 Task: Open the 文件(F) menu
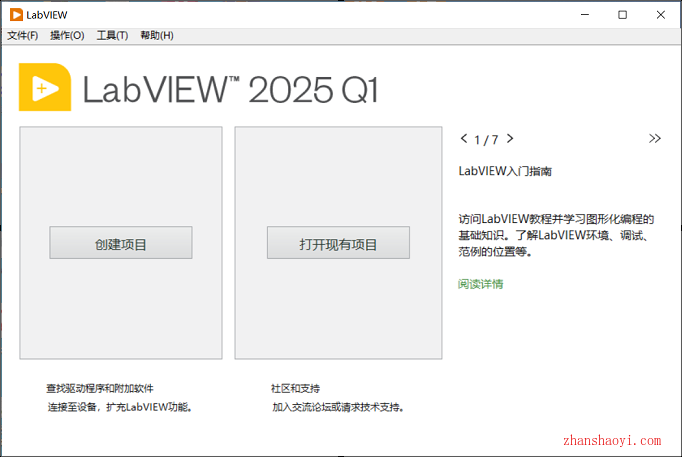(23, 36)
